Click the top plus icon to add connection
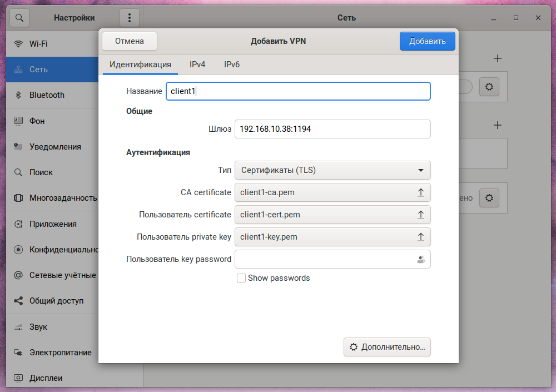Viewport: 556px width, 392px height. click(498, 58)
